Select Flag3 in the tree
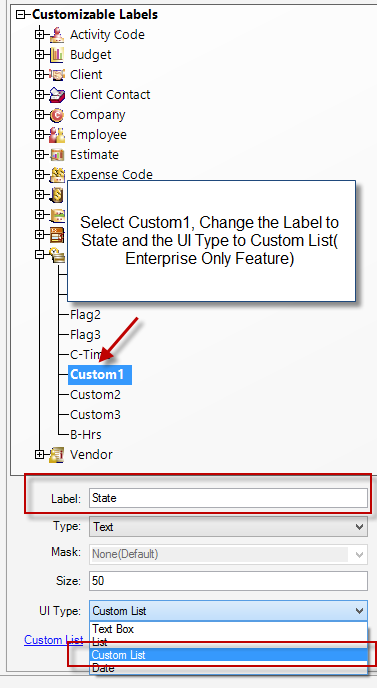Image resolution: width=377 pixels, height=688 pixels. tap(85, 335)
